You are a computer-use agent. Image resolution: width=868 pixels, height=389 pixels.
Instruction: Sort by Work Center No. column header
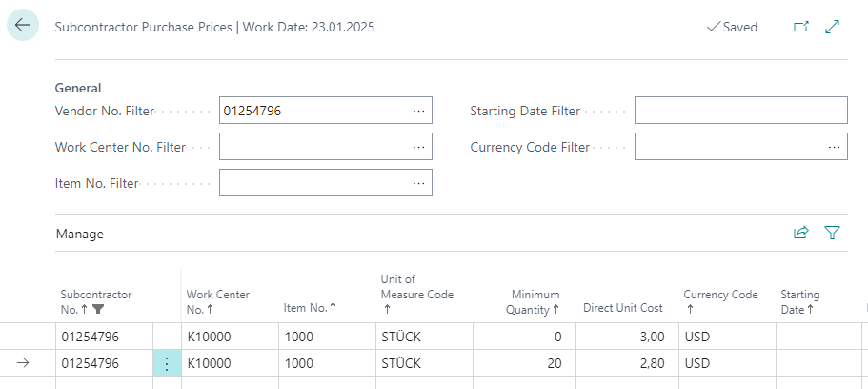(x=217, y=301)
